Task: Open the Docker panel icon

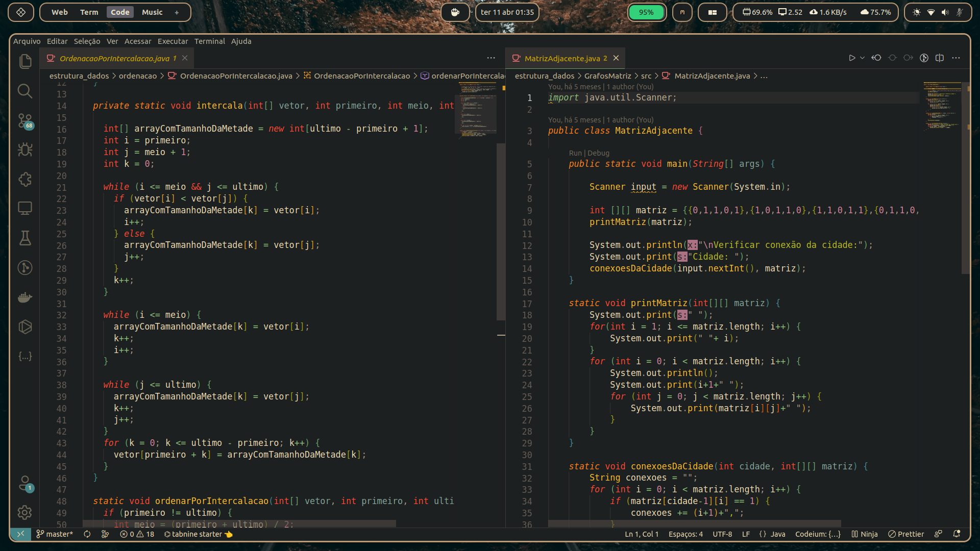Action: (x=25, y=297)
